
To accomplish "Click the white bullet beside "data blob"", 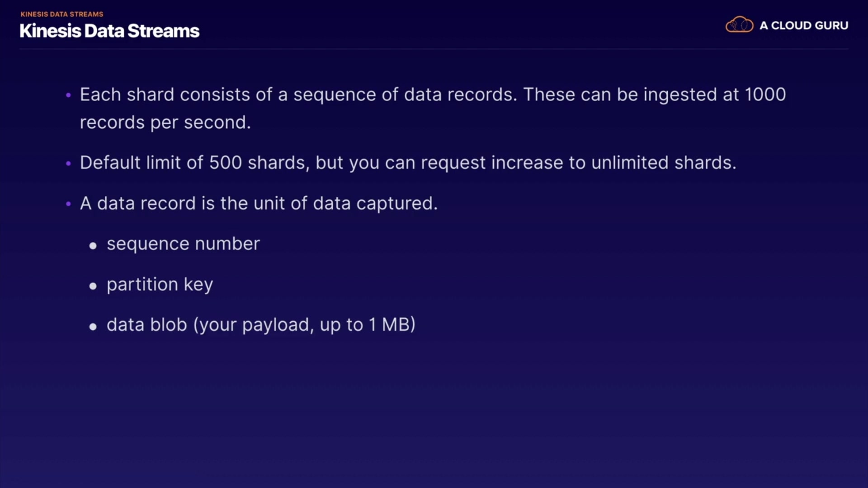I will click(93, 326).
